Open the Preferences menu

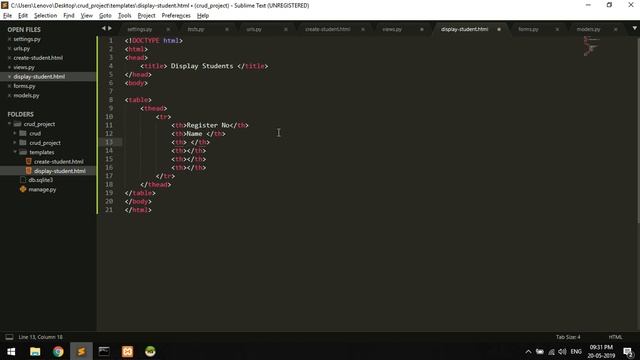tap(176, 16)
